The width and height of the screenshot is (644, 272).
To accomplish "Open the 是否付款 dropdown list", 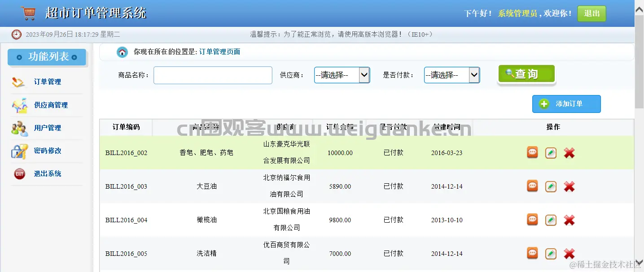I will [x=452, y=75].
